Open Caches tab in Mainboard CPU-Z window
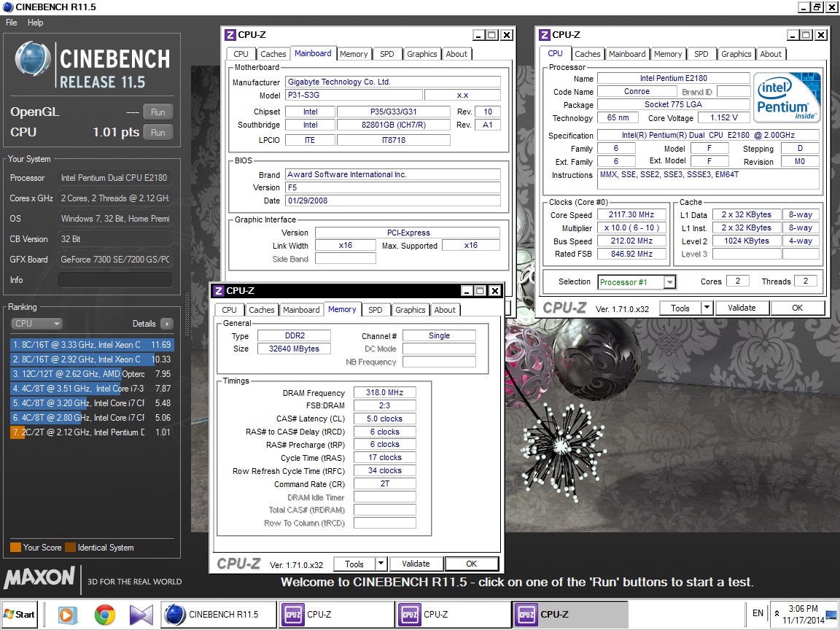The width and height of the screenshot is (840, 630). click(273, 54)
